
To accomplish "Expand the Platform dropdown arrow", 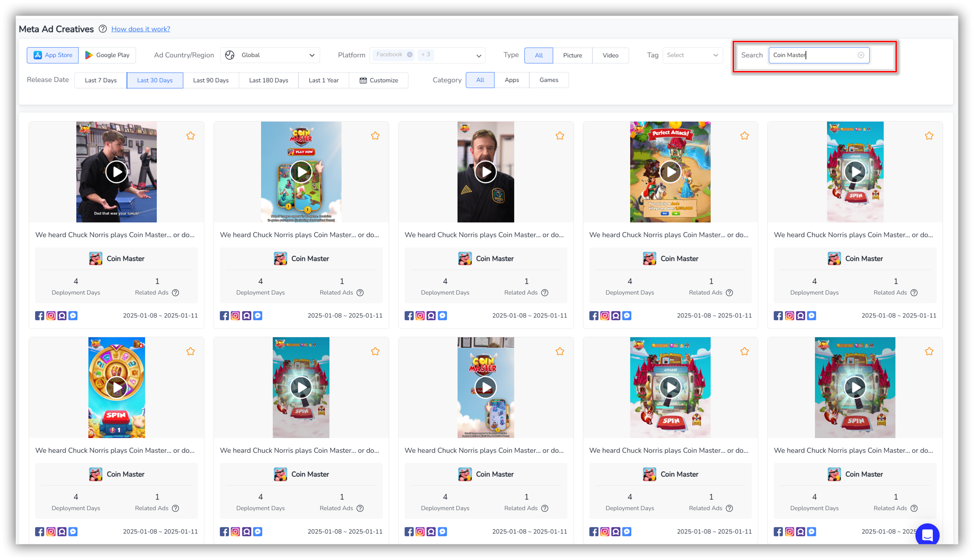I will pos(479,55).
